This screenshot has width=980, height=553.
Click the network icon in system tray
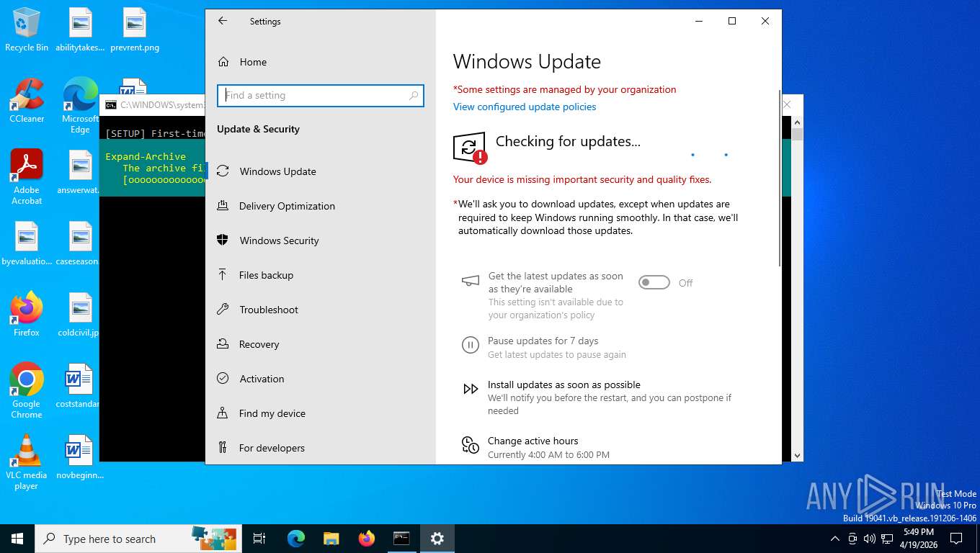886,539
